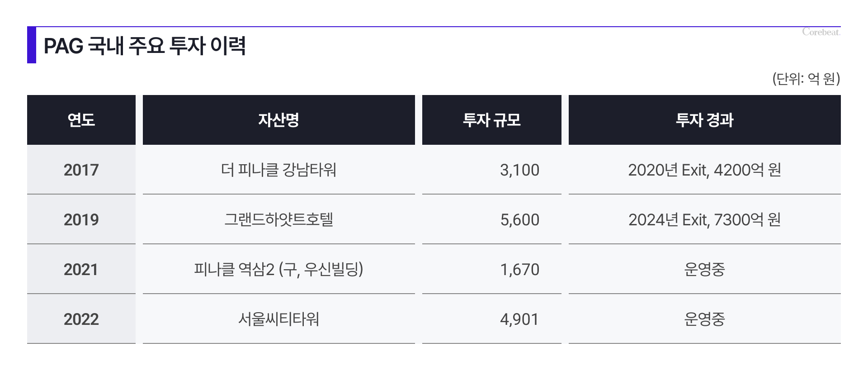Screen dimensions: 868x371
Task: Click the 자산명 column header
Action: coord(279,120)
